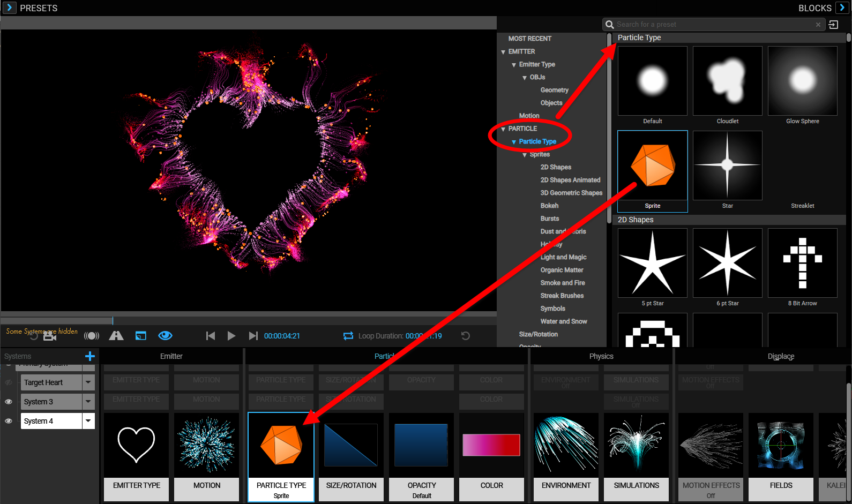Toggle visibility of System 4

9,421
